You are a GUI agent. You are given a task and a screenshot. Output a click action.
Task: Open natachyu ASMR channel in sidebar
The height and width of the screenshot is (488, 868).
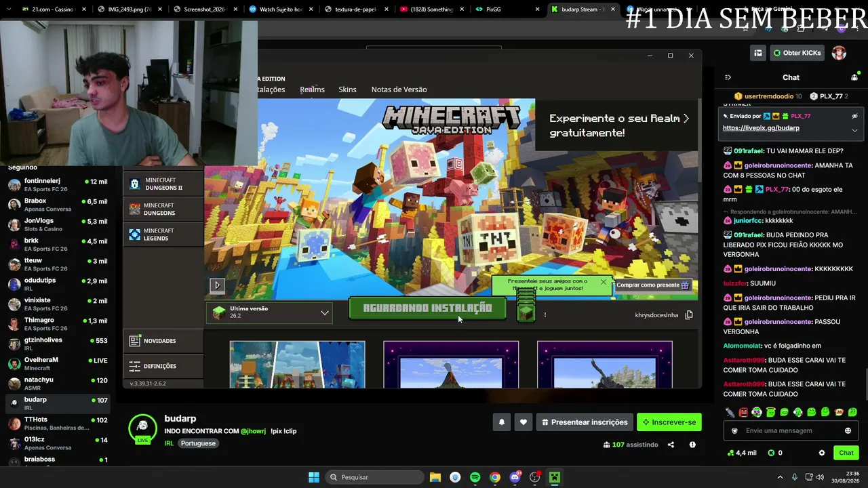click(58, 384)
